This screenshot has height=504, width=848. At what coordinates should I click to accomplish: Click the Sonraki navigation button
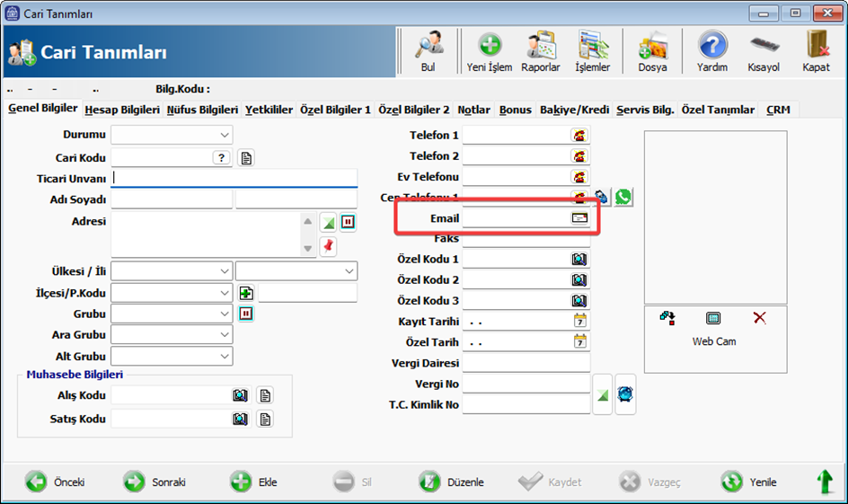(x=155, y=482)
